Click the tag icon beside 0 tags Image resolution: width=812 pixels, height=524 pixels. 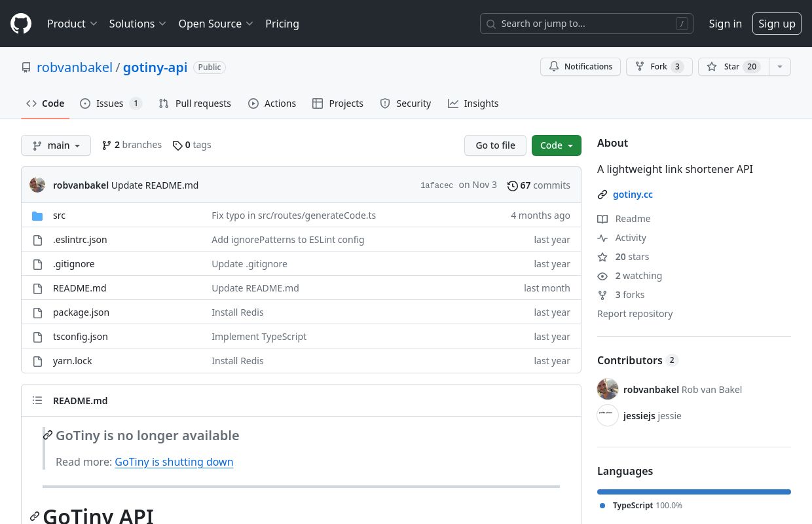coord(177,145)
